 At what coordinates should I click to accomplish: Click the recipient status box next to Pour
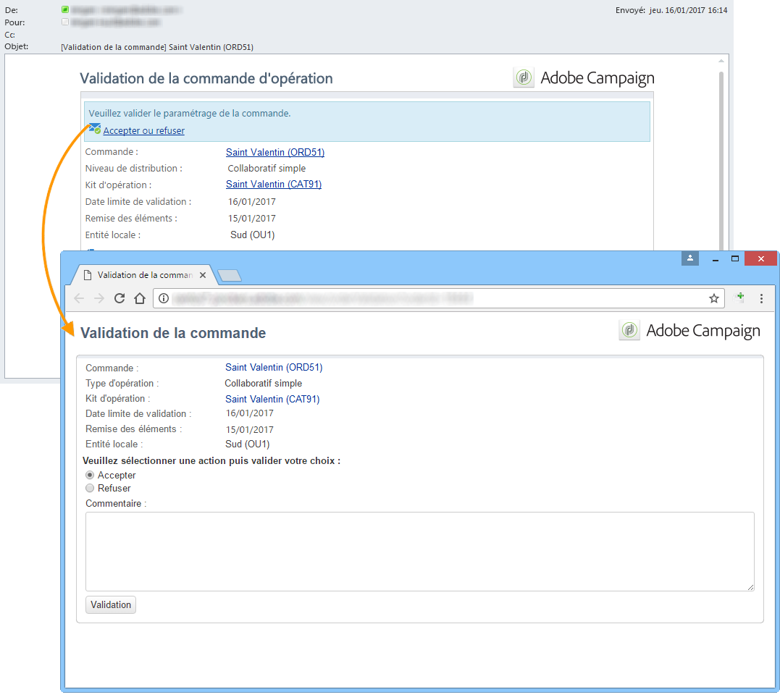pyautogui.click(x=64, y=22)
